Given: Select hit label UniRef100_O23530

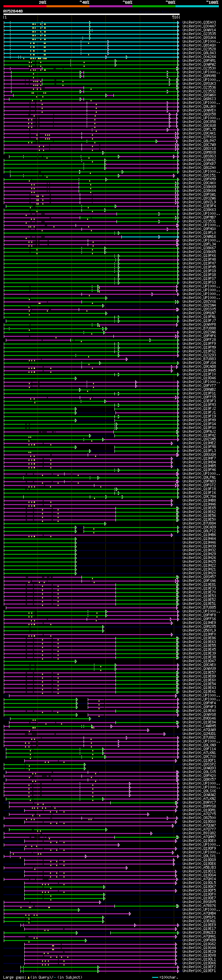Looking at the screenshot, I should click(x=199, y=68).
